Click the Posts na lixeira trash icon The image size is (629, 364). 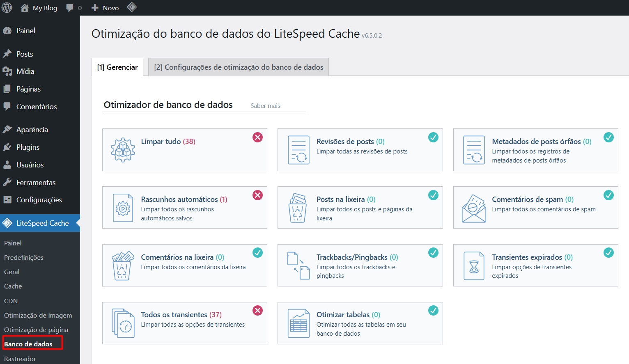click(x=298, y=208)
